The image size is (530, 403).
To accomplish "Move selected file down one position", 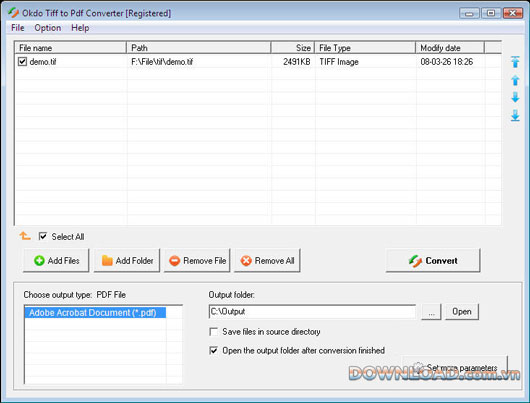I will tap(515, 97).
